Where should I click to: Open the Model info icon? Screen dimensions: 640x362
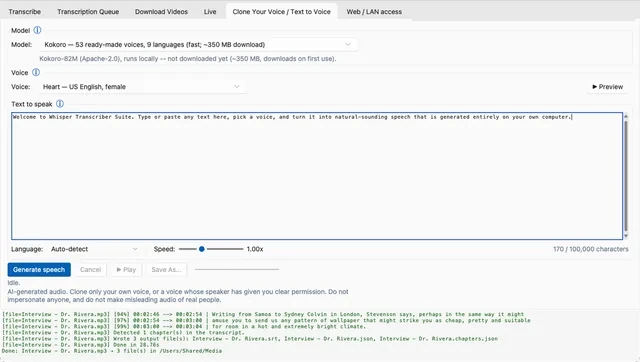(x=37, y=30)
